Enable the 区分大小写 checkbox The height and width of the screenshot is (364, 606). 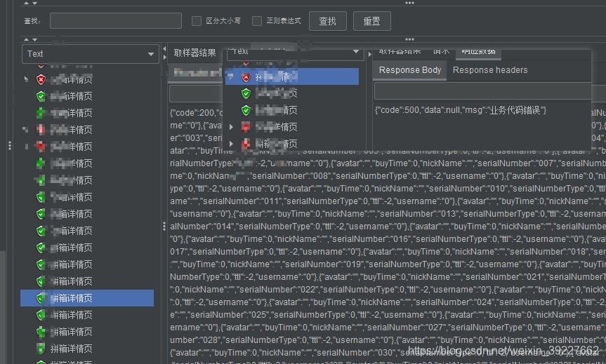[197, 21]
